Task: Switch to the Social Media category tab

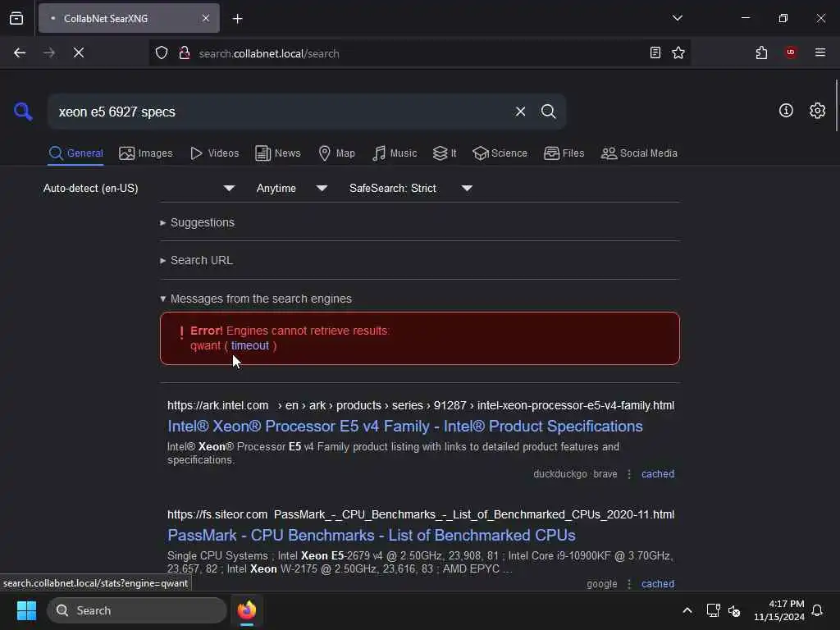Action: click(639, 153)
